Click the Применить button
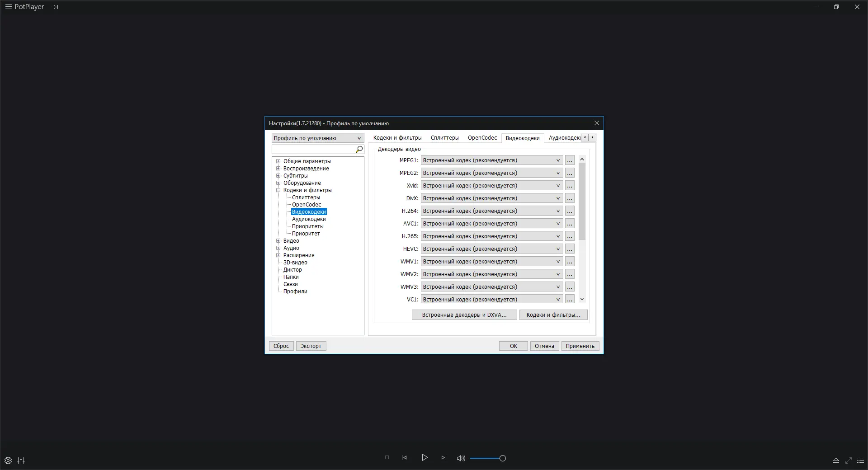868x470 pixels. click(x=580, y=346)
